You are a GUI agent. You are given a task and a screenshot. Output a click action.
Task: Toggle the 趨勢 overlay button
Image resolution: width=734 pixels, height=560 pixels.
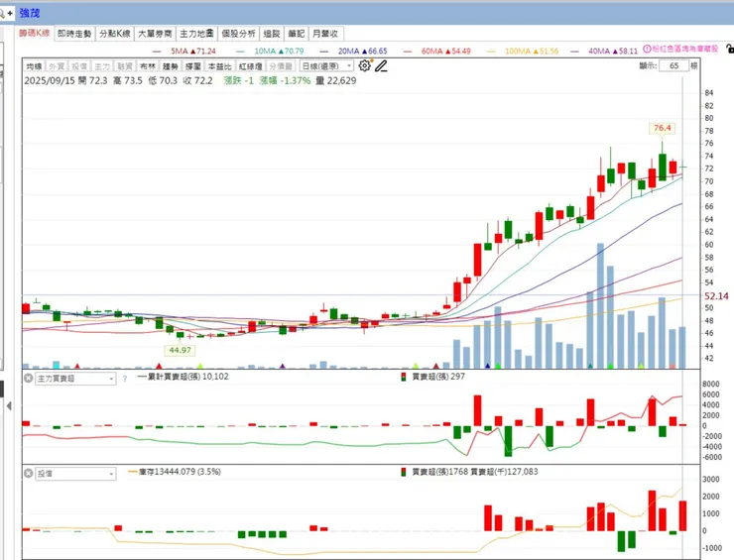point(171,66)
